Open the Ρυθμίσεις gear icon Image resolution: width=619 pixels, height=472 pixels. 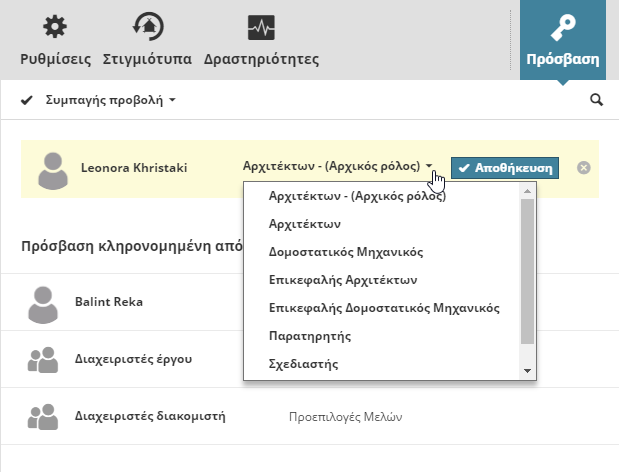[x=56, y=28]
